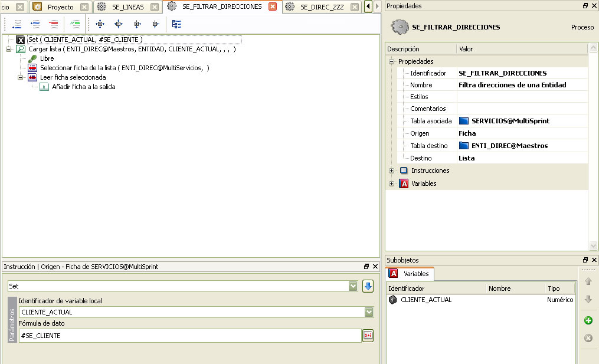599x364 pixels.
Task: Click the green footprint icon beside Libre
Action: tap(32, 58)
